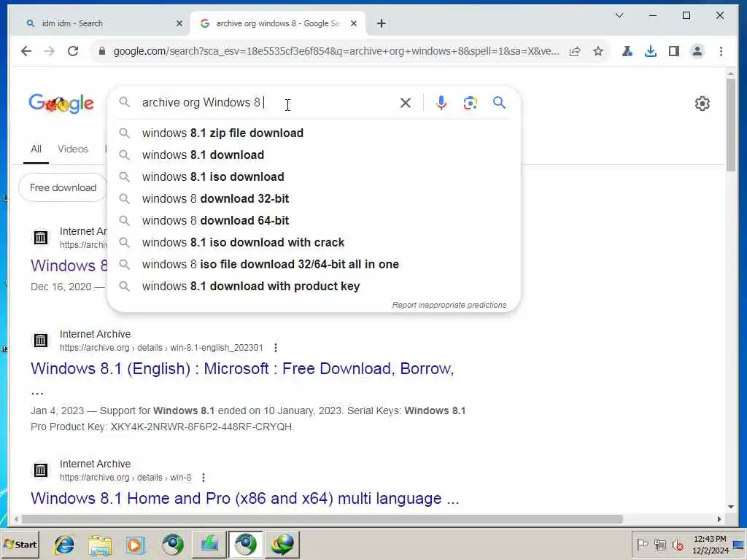747x560 pixels.
Task: Choose suggestion 8.1 download with product key
Action: 314,286
